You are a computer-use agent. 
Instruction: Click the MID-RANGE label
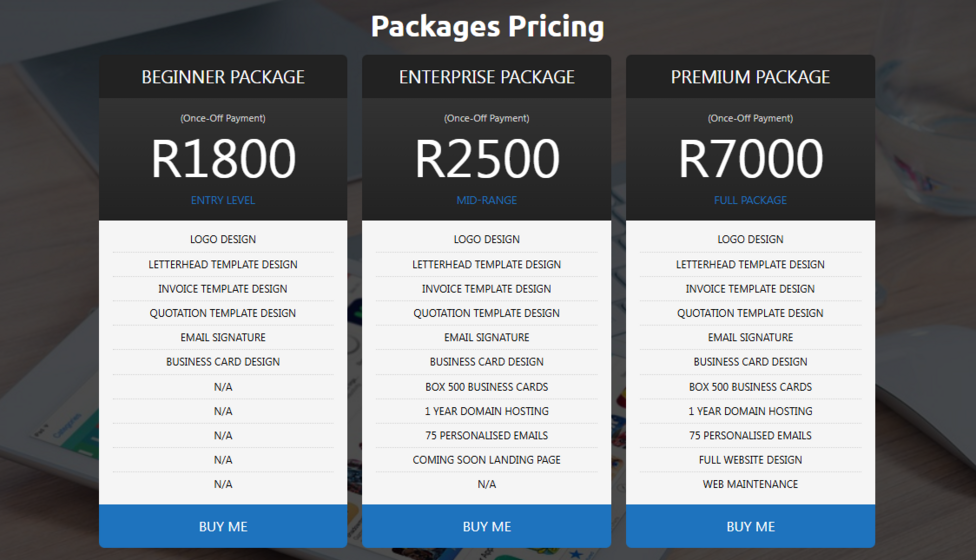487,200
